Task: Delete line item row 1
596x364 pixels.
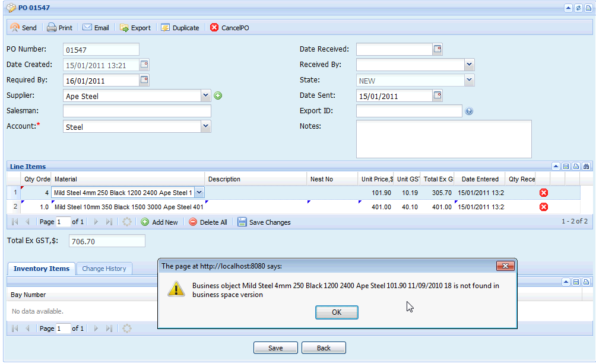Action: tap(543, 193)
